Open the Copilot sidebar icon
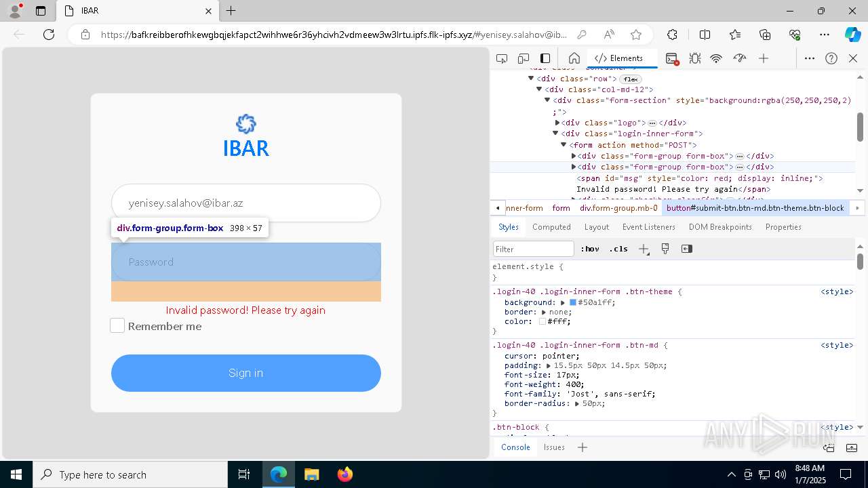Viewport: 868px width, 488px height. tap(852, 35)
